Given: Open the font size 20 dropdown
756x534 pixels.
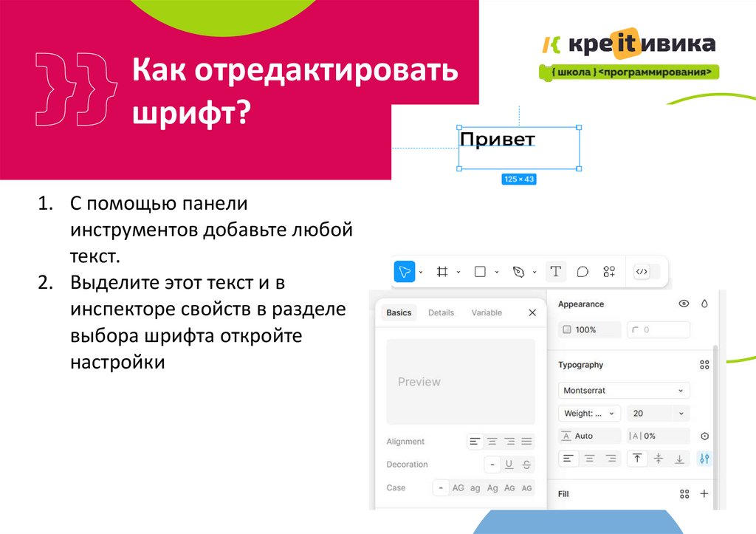Looking at the screenshot, I should click(657, 412).
